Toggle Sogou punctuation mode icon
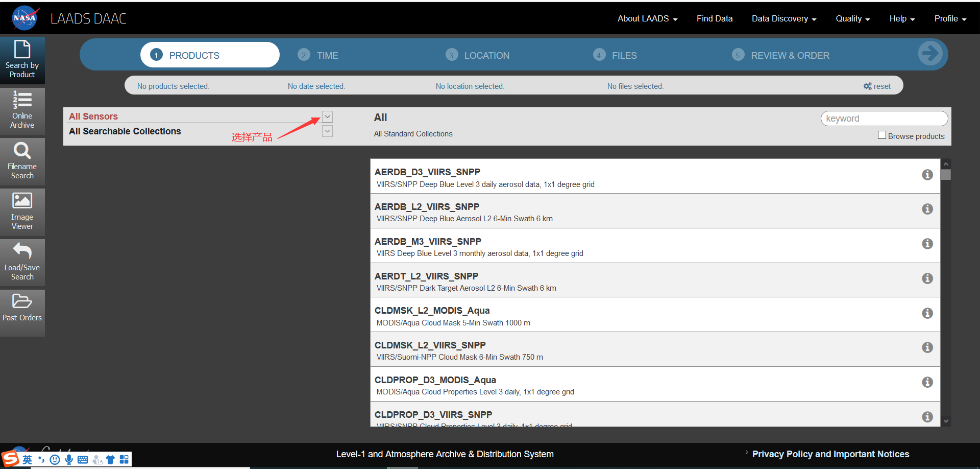The image size is (980, 469). tap(41, 460)
